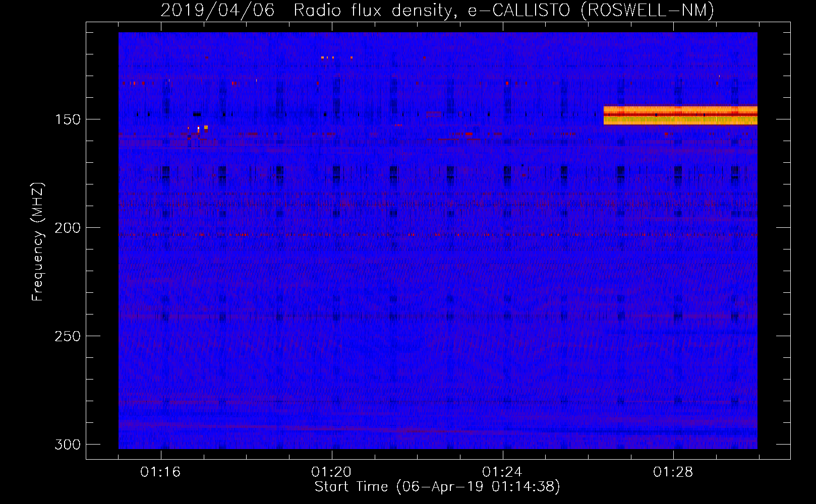
Task: Click the 250 frequency tick label
Action: (x=68, y=336)
